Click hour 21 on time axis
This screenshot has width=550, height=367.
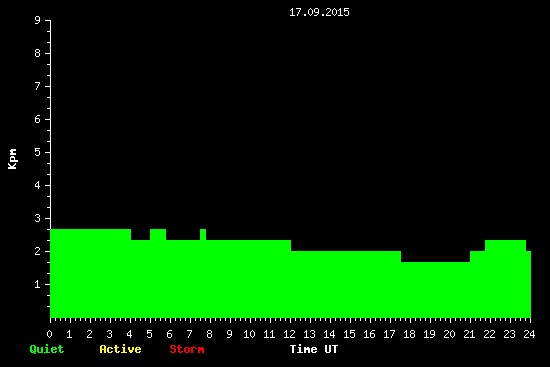coord(469,334)
